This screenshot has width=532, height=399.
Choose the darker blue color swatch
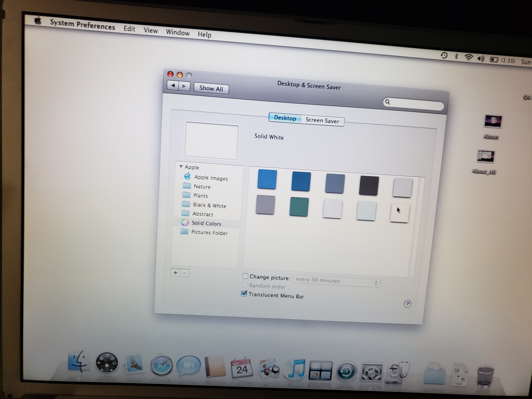click(301, 182)
